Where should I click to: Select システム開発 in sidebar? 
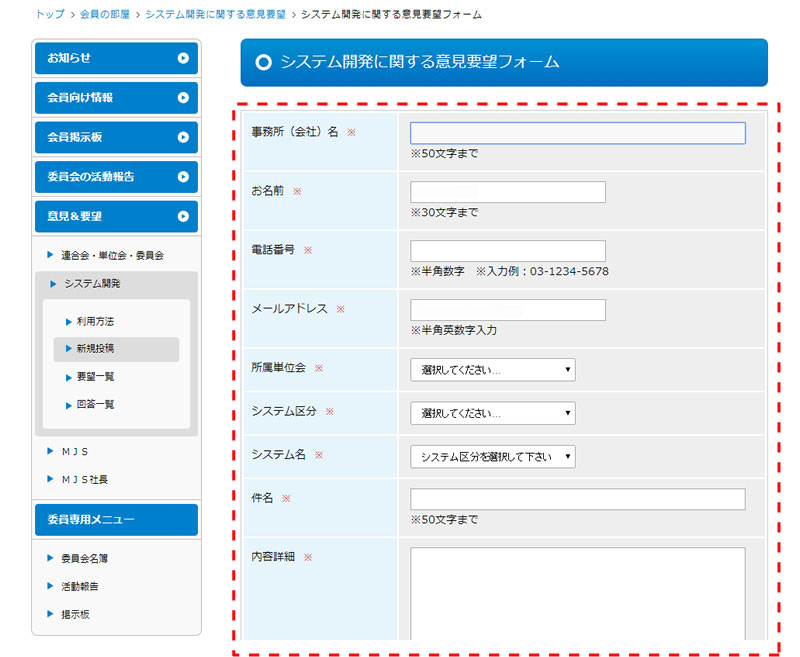tap(92, 284)
